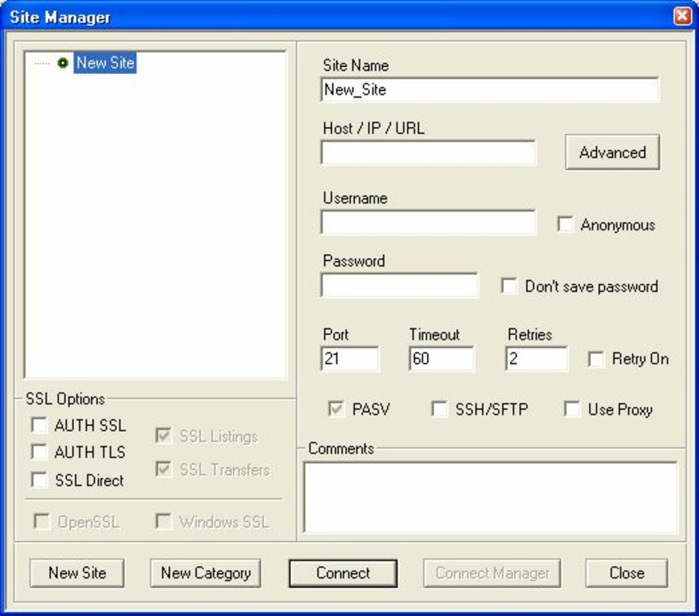
Task: Create a site with New Site button
Action: point(77,573)
